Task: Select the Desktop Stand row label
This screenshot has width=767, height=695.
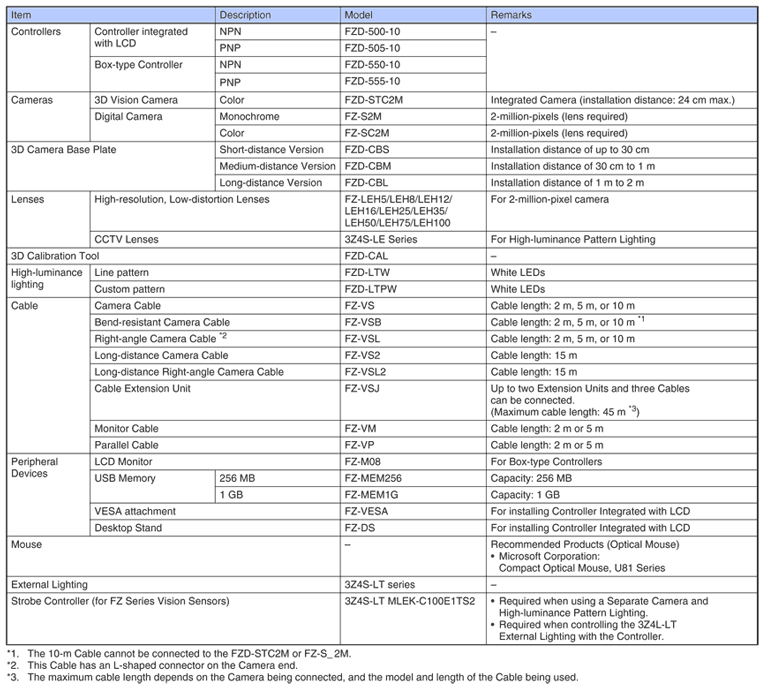Action: pyautogui.click(x=128, y=528)
